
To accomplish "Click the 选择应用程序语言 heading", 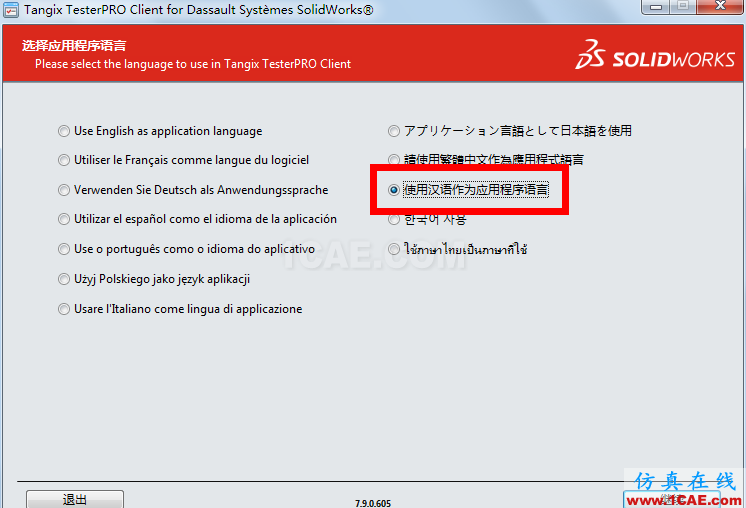I will [74, 46].
